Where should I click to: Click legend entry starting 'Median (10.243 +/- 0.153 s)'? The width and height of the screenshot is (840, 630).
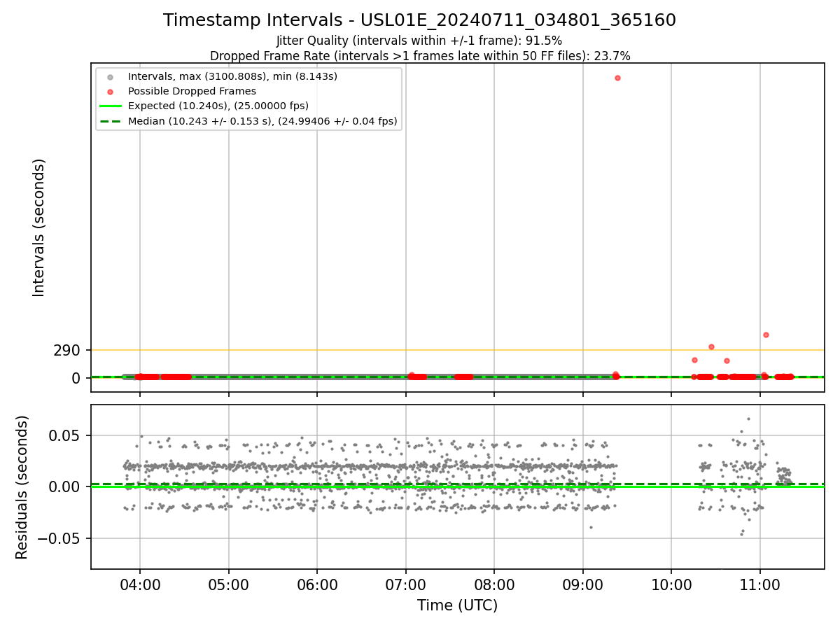[262, 121]
